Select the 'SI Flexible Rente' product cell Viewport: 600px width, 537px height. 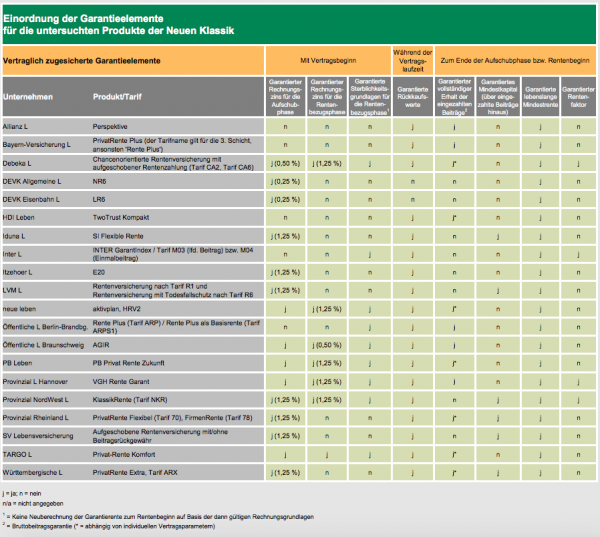(118, 236)
